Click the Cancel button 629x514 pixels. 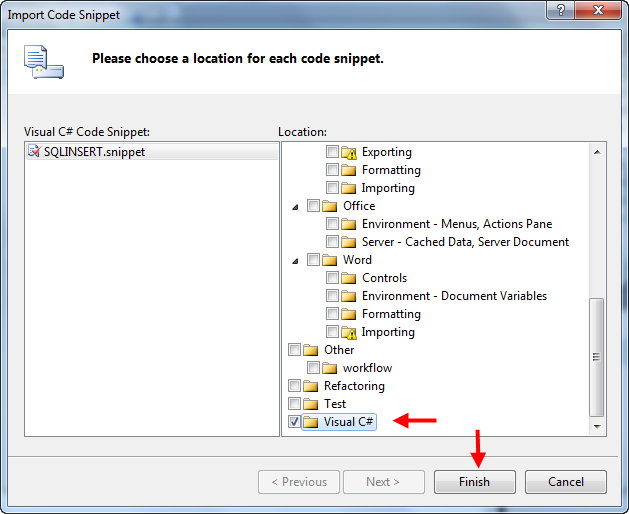pyautogui.click(x=565, y=481)
